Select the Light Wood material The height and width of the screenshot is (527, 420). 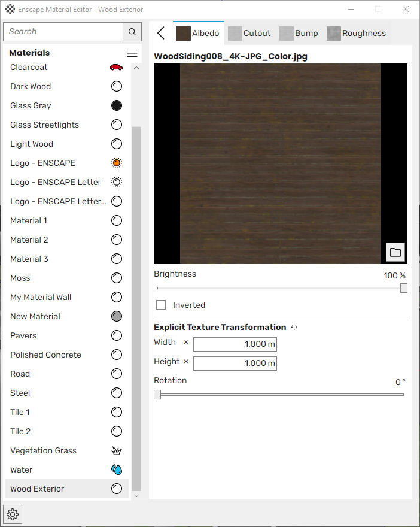coord(67,144)
